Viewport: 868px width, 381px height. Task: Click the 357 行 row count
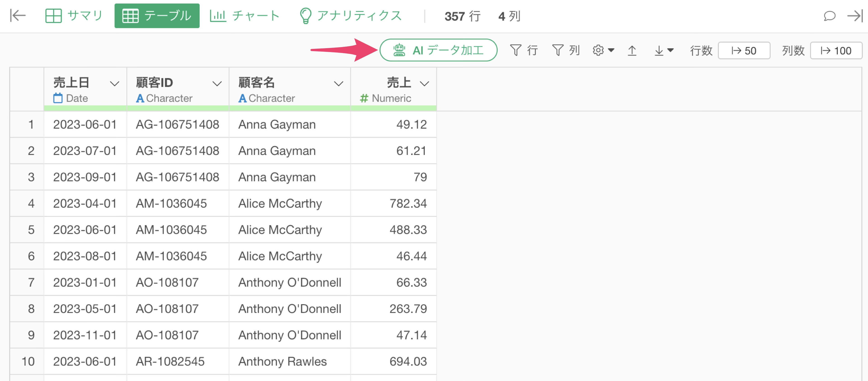pyautogui.click(x=462, y=16)
